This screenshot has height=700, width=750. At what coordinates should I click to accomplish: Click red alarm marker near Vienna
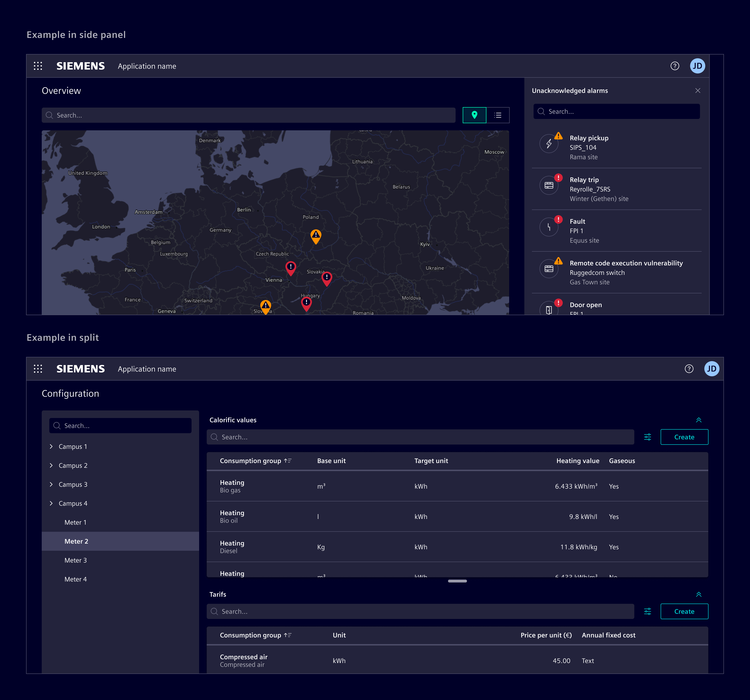[x=290, y=267]
